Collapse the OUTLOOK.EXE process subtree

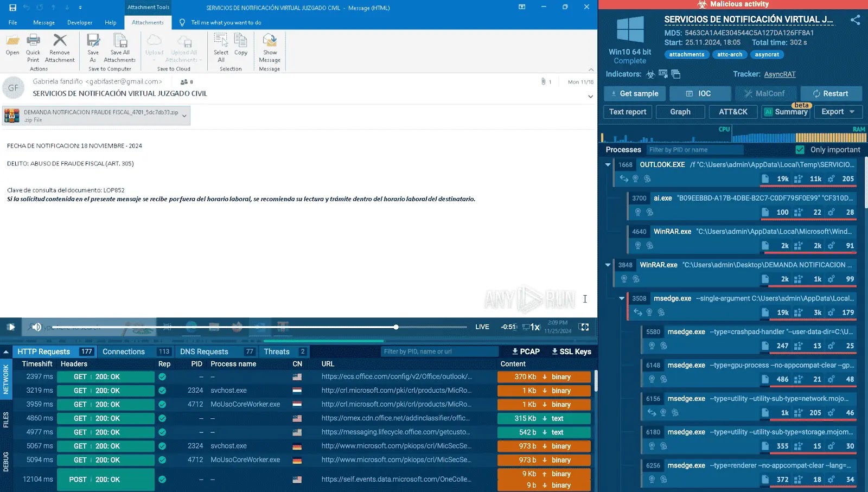(608, 164)
